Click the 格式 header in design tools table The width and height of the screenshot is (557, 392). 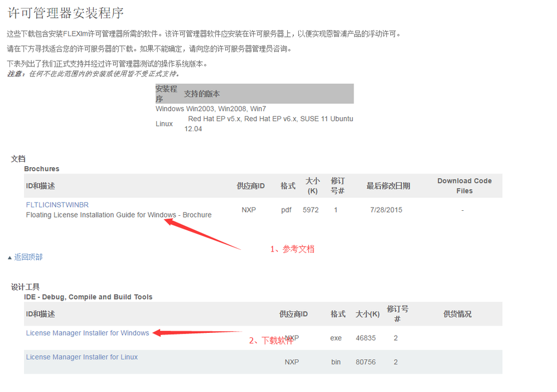pos(338,314)
